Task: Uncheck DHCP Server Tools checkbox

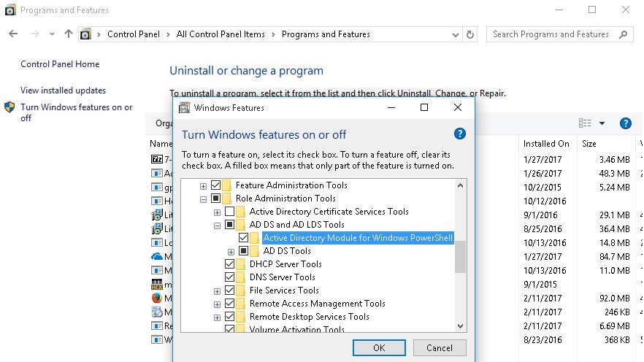Action: coord(230,264)
